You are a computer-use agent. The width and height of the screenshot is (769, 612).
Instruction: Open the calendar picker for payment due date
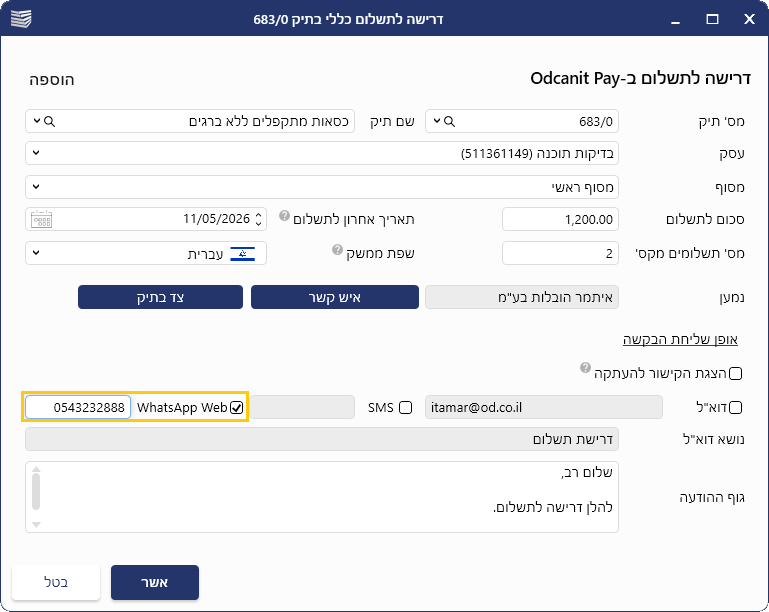pyautogui.click(x=42, y=219)
